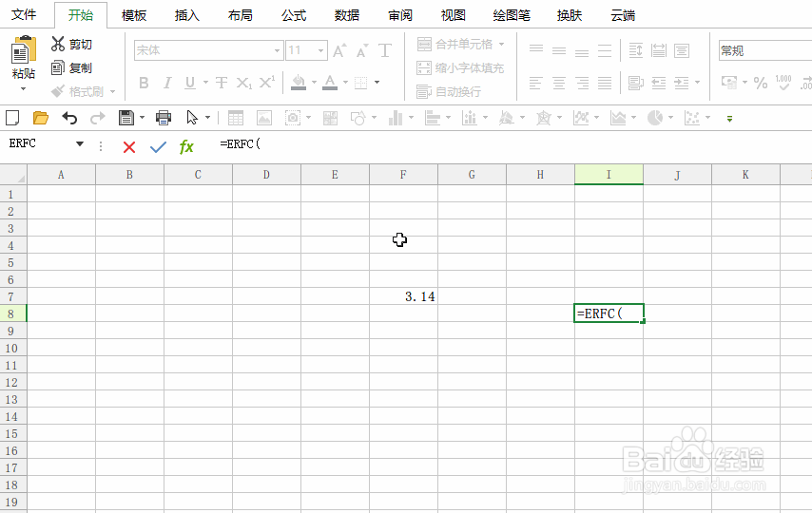Toggle center horizontal alignment

coord(559,83)
